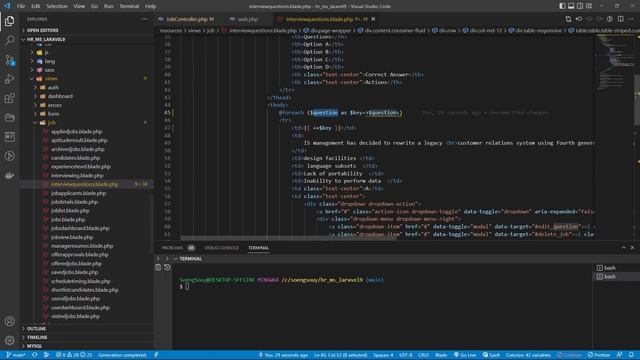Open appliedjobs.blade.php file
The height and width of the screenshot is (360, 640).
(76, 132)
